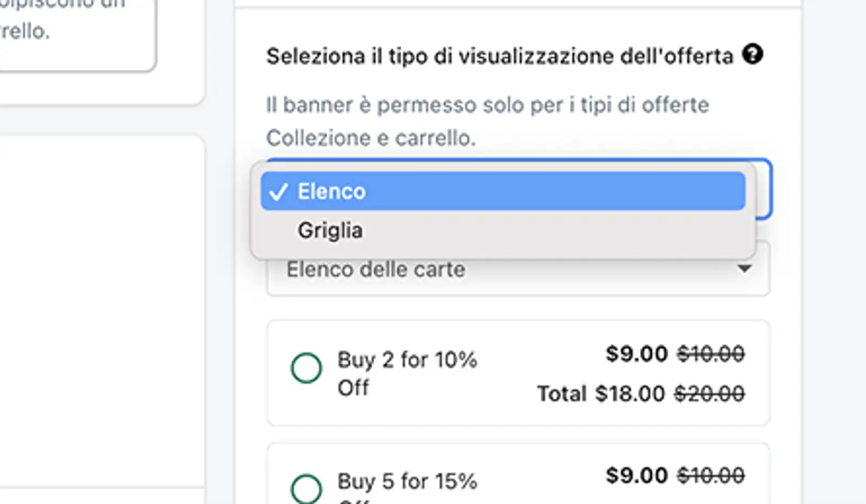The width and height of the screenshot is (866, 504).
Task: Click the Elenco delle carte arrow
Action: (745, 269)
